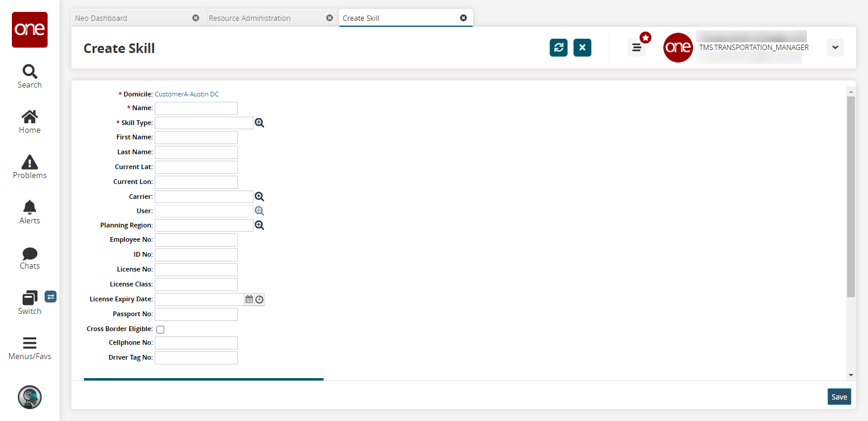Click the ONE logo in sidebar
Image resolution: width=868 pixels, height=421 pixels.
pos(30,30)
